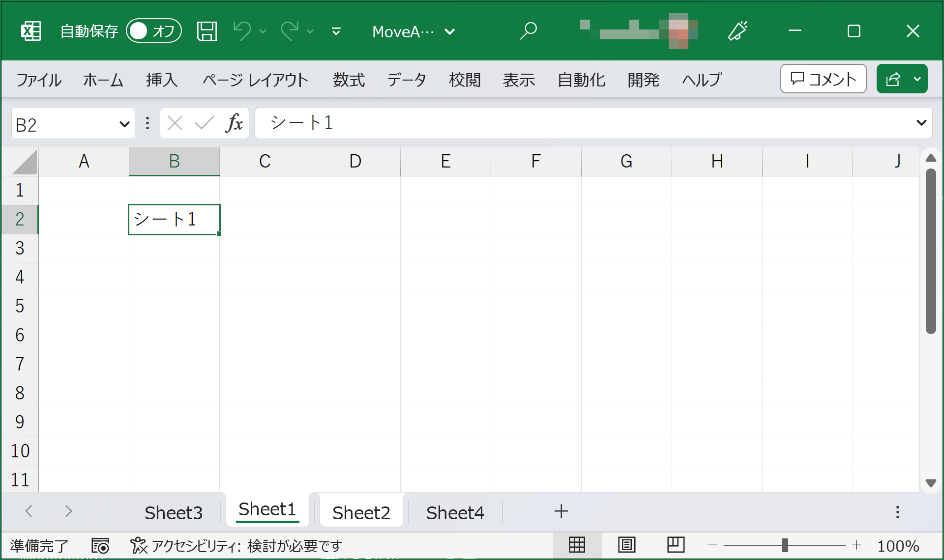The image size is (944, 560).
Task: Undo the last action
Action: (x=242, y=31)
